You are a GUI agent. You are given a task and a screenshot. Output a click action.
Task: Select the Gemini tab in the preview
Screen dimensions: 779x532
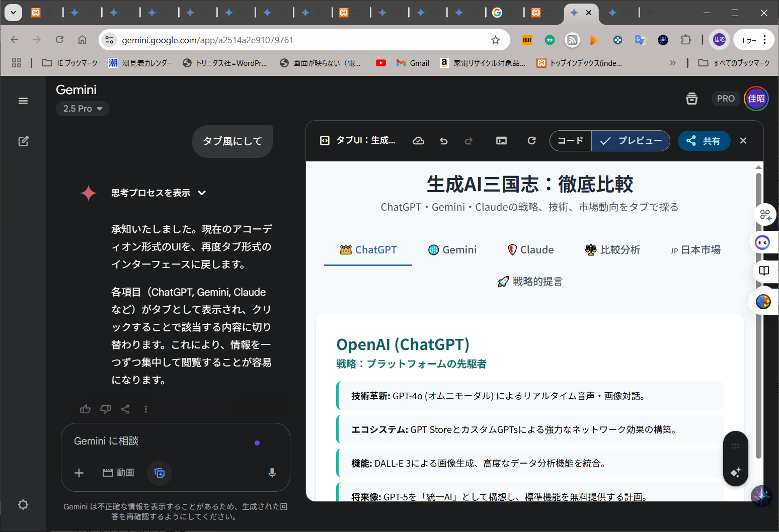[x=452, y=250]
